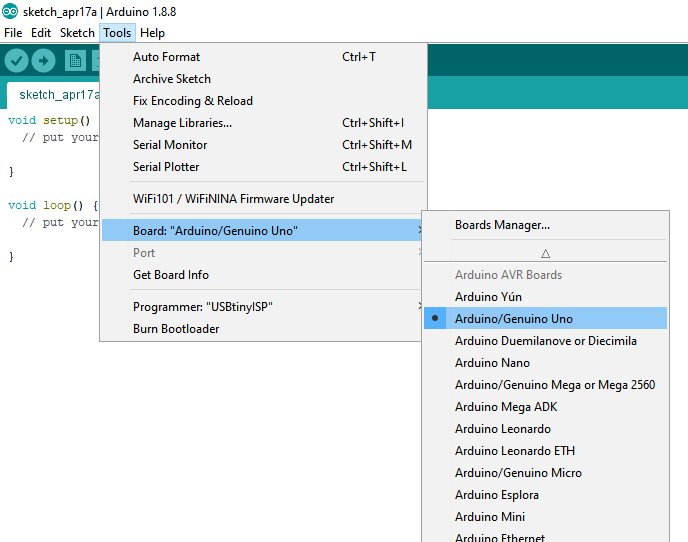The width and height of the screenshot is (688, 542).
Task: Choose Auto Format from Tools menu
Action: click(263, 57)
